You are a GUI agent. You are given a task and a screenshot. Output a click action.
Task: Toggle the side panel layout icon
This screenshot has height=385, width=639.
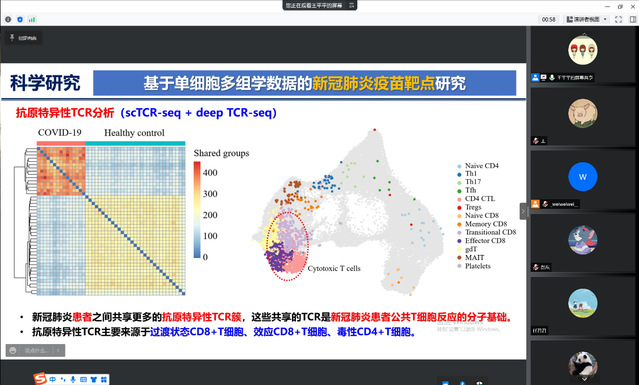pyautogui.click(x=633, y=20)
